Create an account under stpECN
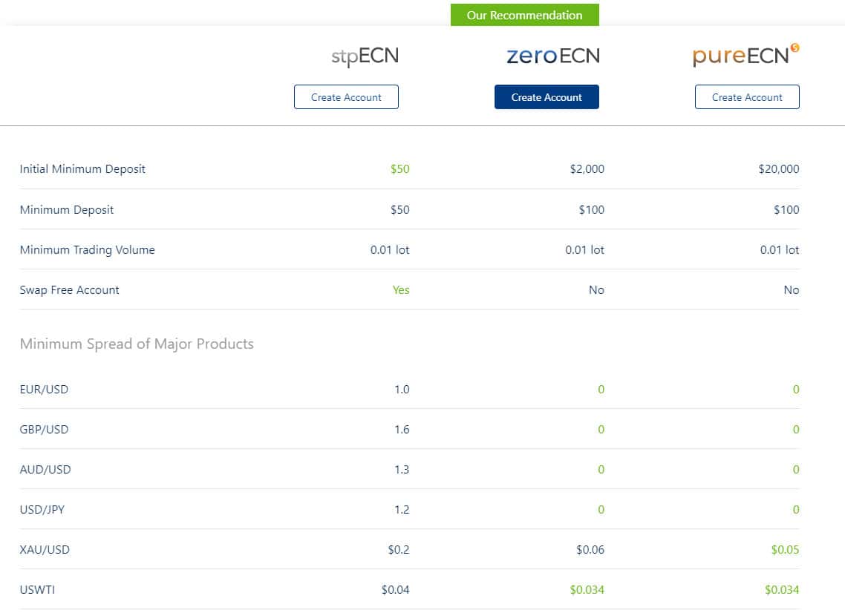This screenshot has height=616, width=845. tap(346, 97)
